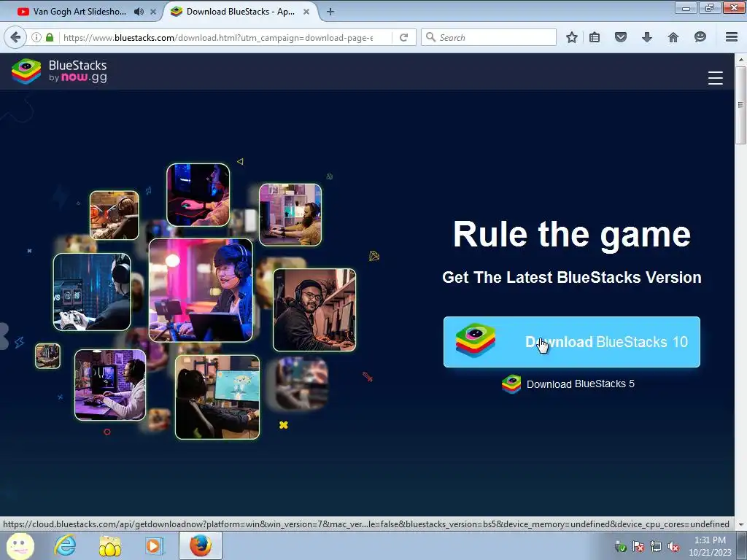Go back with the browser Back arrow
The width and height of the screenshot is (747, 560).
[16, 37]
